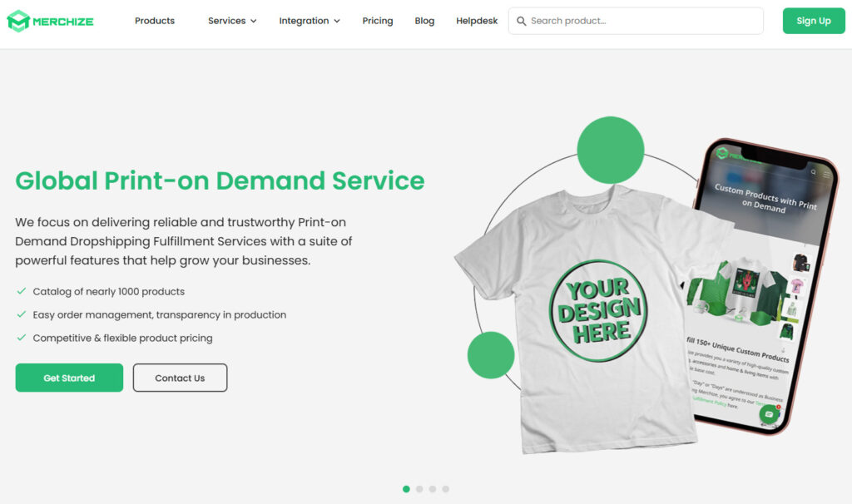Select the second carousel dot below the hero
This screenshot has width=852, height=504.
coord(419,490)
